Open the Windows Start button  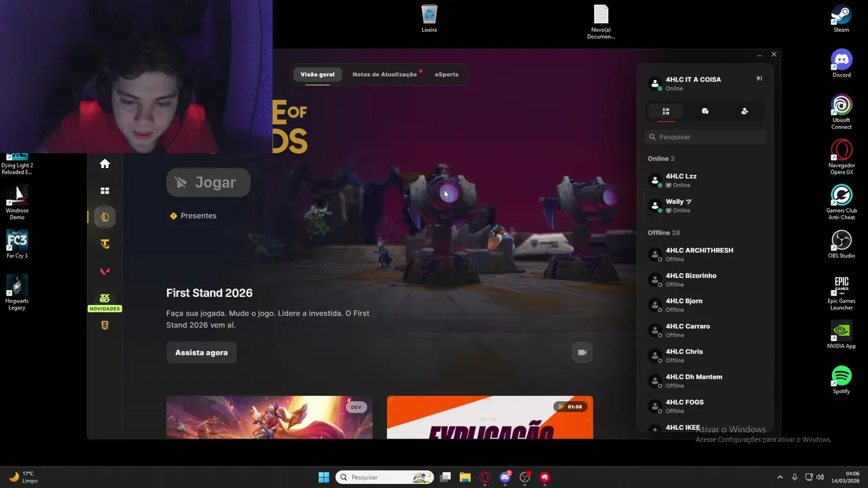click(324, 477)
